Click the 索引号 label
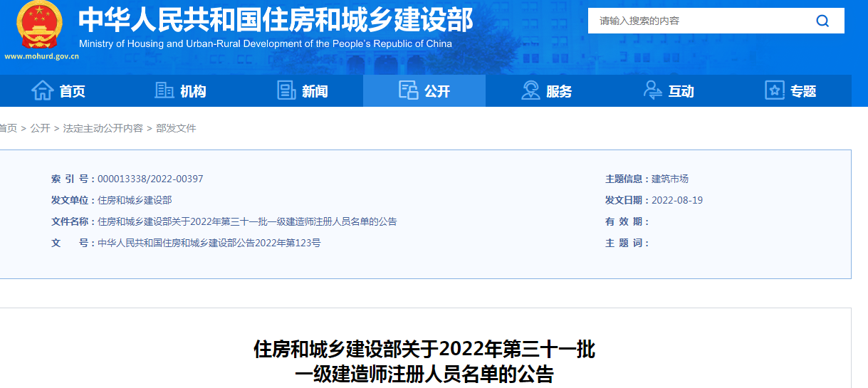 (73, 179)
